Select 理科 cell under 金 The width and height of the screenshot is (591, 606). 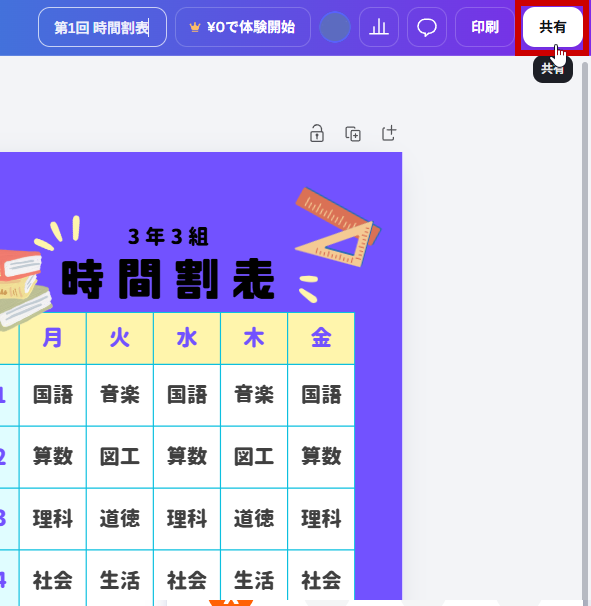click(321, 519)
